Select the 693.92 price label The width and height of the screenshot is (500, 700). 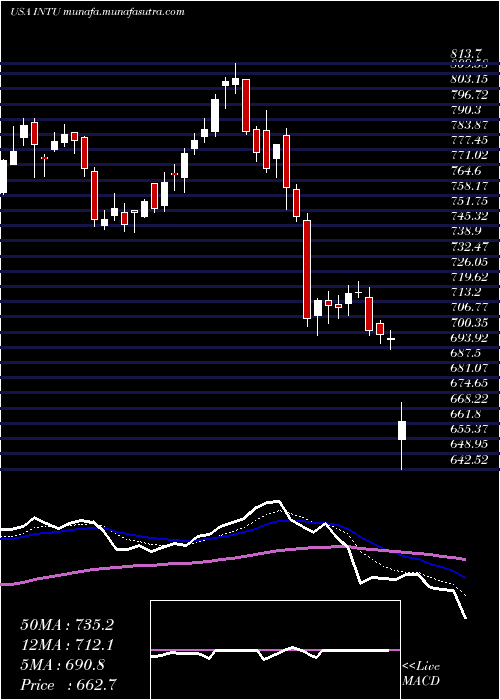[x=471, y=338]
